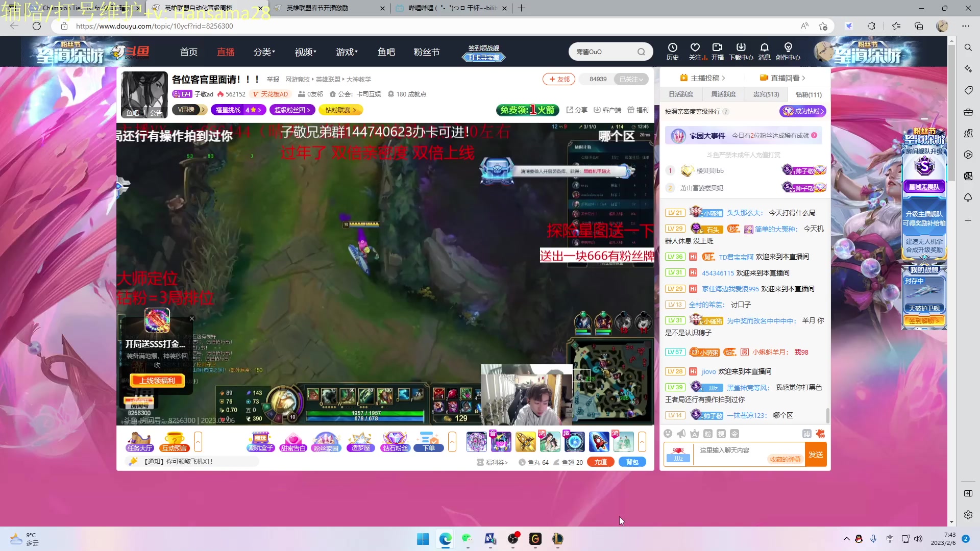980x551 pixels.
Task: Click the 上线领福利 button
Action: tap(157, 381)
